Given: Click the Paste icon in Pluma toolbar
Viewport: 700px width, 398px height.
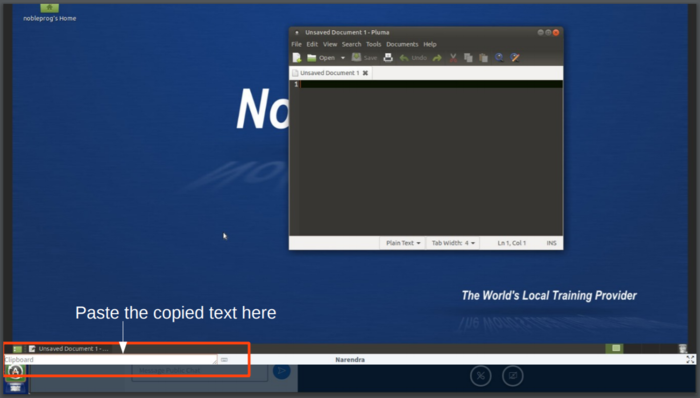Looking at the screenshot, I should (483, 58).
